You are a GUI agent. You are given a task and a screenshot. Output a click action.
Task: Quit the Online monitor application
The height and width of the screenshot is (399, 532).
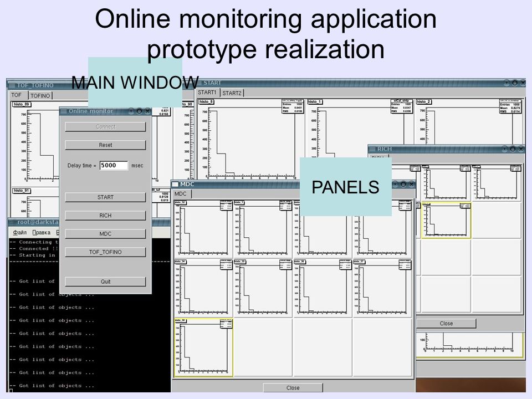[x=105, y=282]
